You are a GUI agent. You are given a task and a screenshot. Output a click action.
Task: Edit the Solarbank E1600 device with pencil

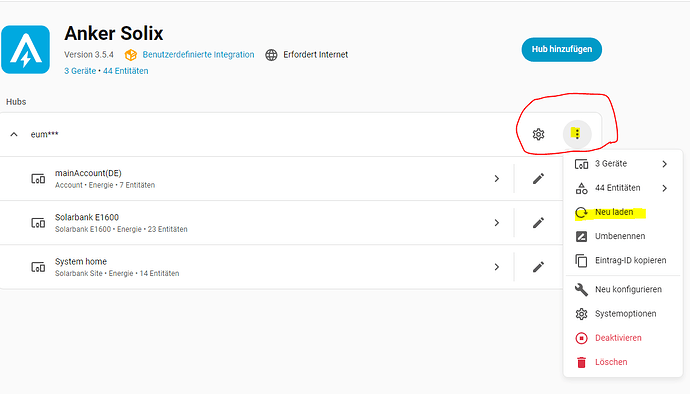coord(538,223)
